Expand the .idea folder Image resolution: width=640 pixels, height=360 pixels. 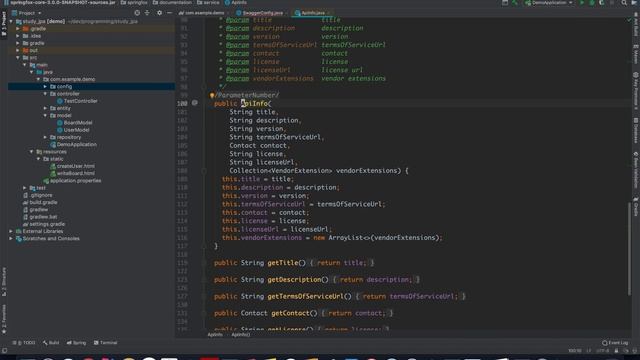(18, 36)
